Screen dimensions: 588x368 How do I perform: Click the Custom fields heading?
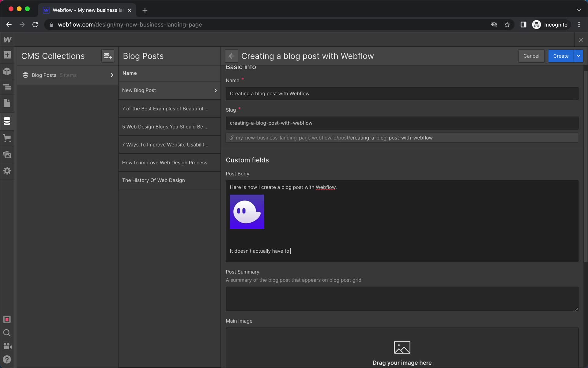[247, 160]
